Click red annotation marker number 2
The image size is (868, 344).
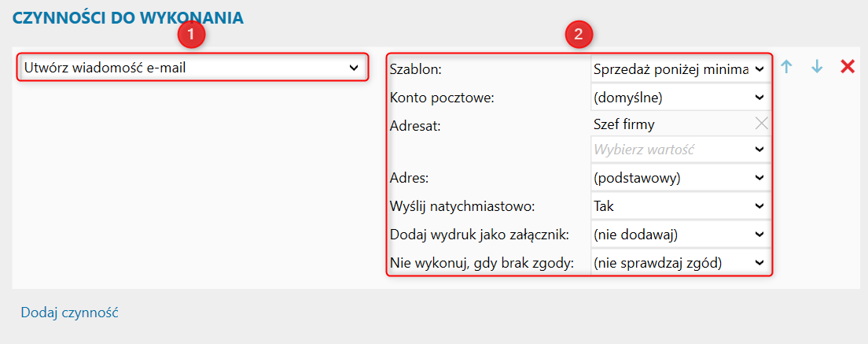[x=579, y=34]
